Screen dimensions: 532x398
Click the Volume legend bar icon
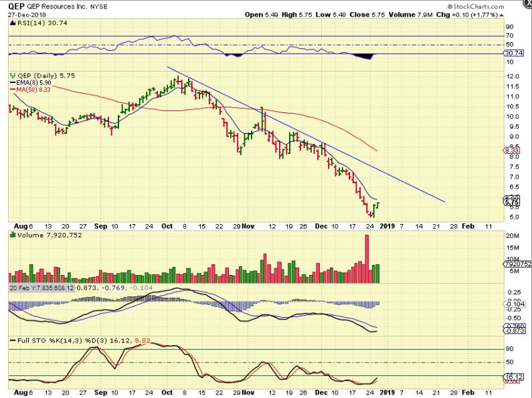click(x=13, y=235)
